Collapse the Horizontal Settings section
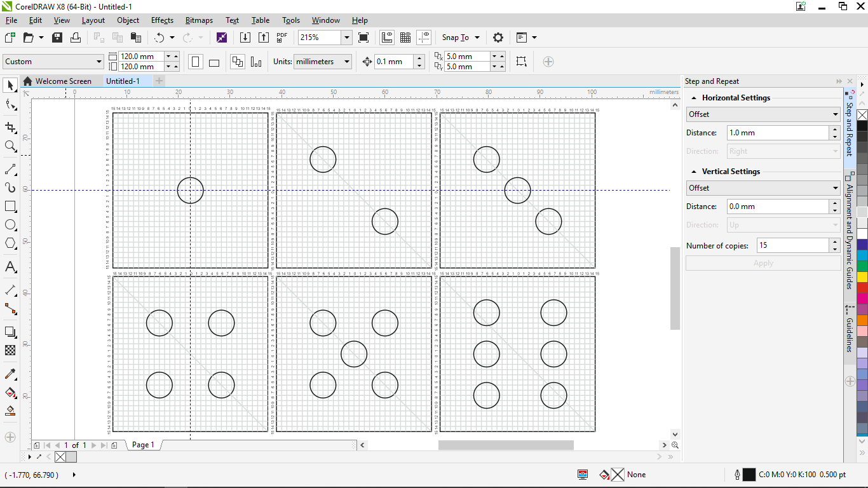 point(693,98)
